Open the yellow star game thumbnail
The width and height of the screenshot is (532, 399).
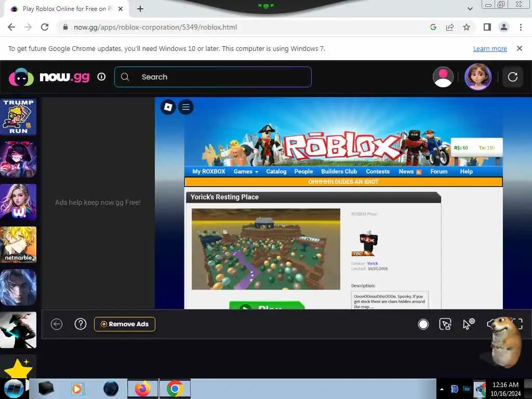pos(18,367)
